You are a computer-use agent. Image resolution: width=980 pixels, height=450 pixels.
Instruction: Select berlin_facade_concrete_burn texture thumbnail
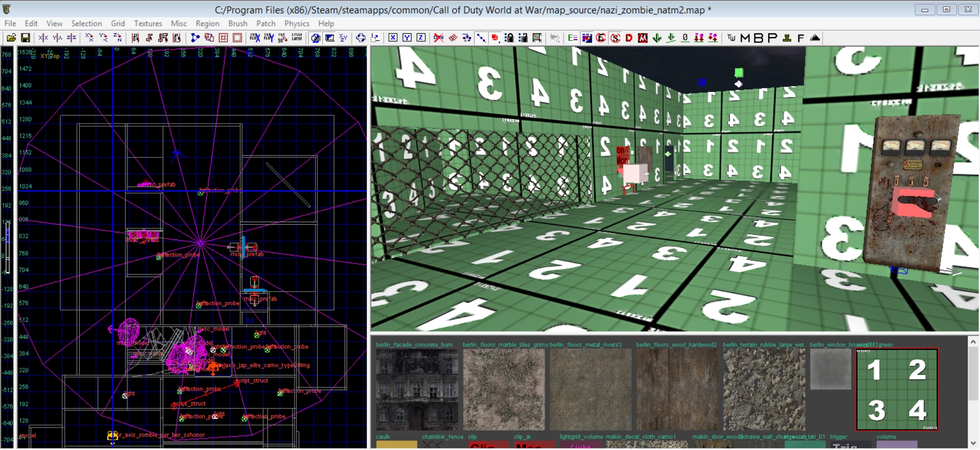pyautogui.click(x=417, y=389)
